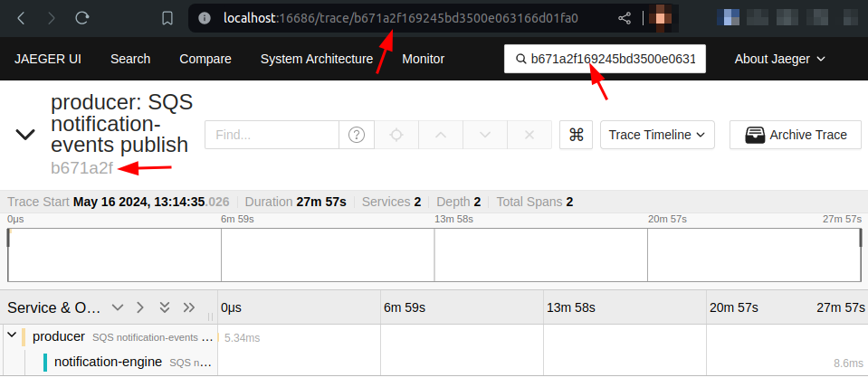Click the 8.6ms notification-engine span label
Screen dimensions: 868x387
(x=849, y=363)
